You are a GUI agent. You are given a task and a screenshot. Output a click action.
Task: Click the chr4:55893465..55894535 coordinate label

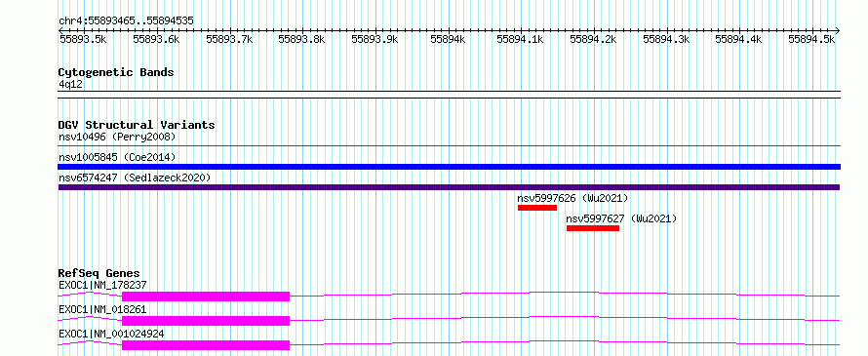coord(126,21)
